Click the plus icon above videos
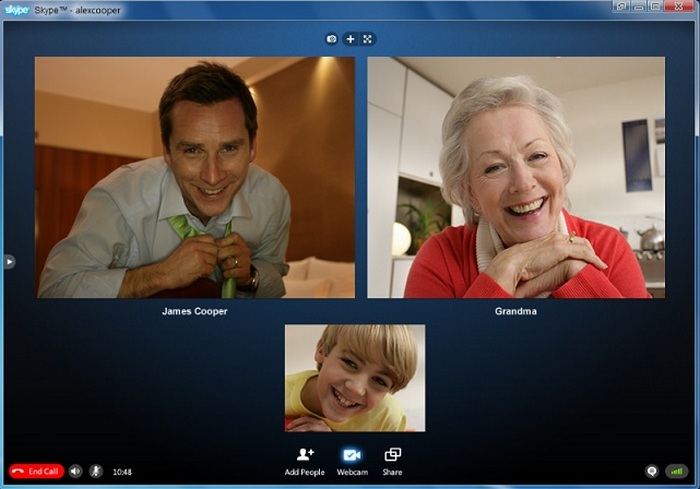The image size is (700, 489). click(350, 39)
